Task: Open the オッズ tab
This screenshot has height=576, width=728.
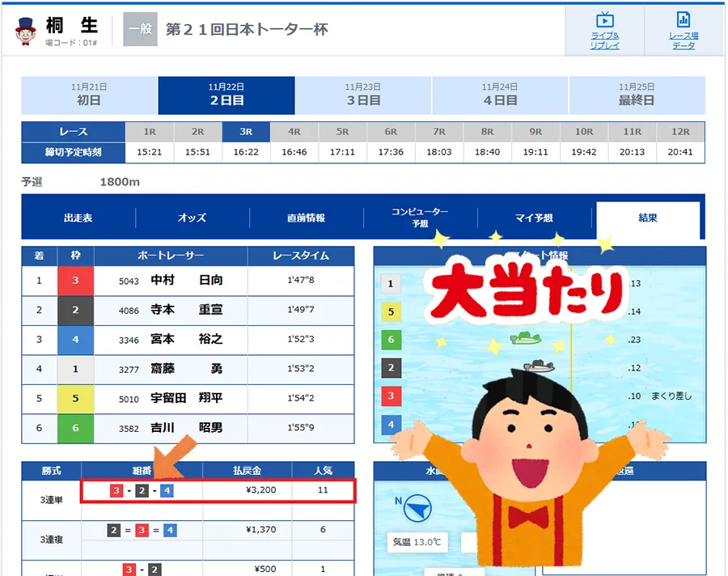Action: pos(192,218)
